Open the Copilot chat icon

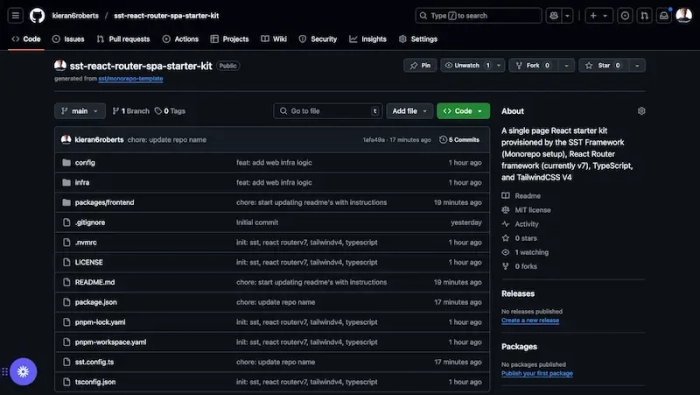(x=554, y=16)
